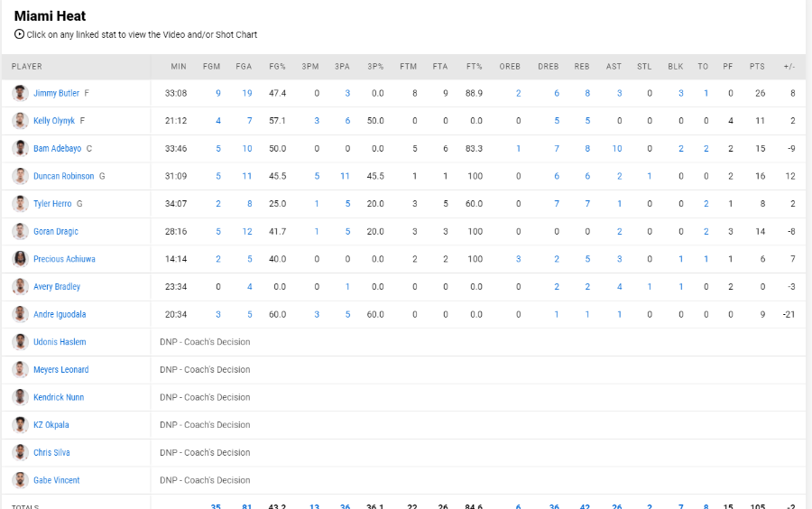Screen dimensions: 812x509
Task: View Goran Dragic's 12 field goal attempts
Action: [x=247, y=231]
